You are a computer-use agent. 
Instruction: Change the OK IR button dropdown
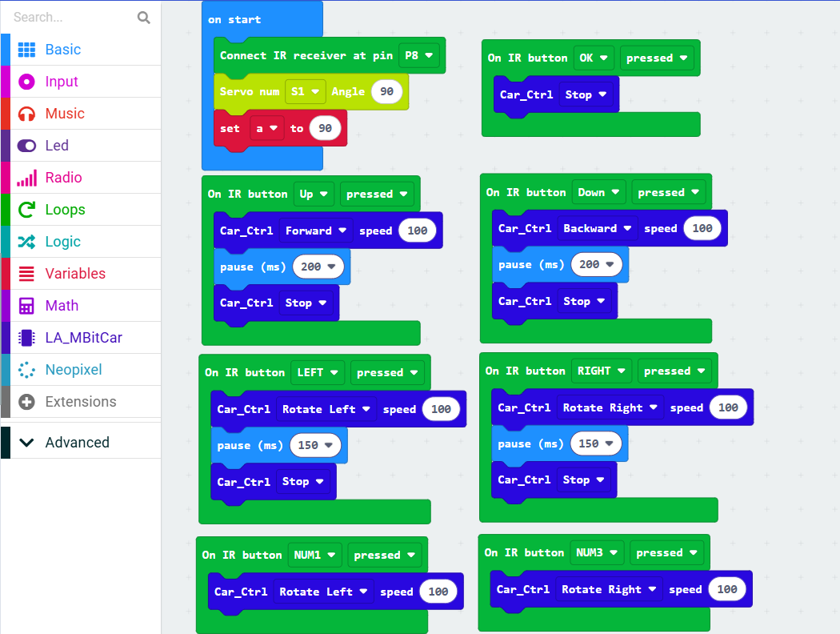click(x=594, y=58)
